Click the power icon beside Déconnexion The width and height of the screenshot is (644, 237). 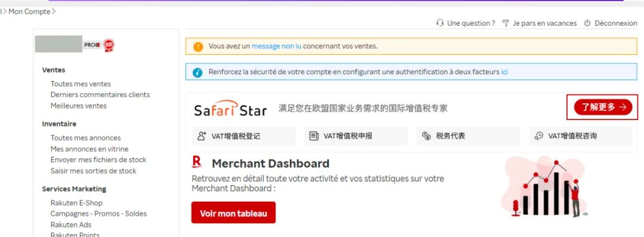pos(587,23)
